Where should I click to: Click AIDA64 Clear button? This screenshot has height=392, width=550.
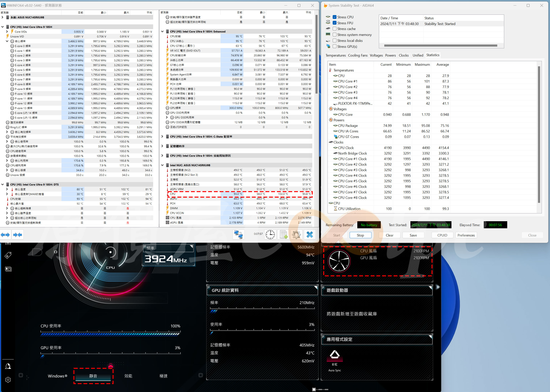pyautogui.click(x=389, y=235)
